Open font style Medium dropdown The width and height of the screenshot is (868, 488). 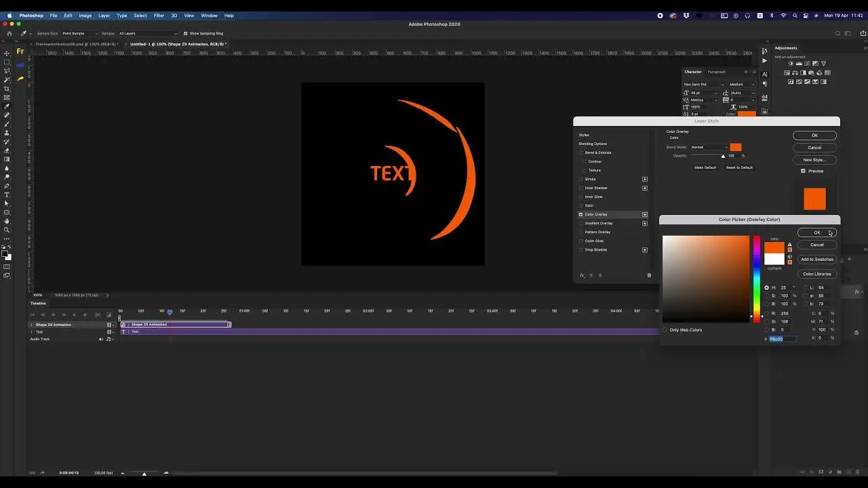tap(742, 84)
